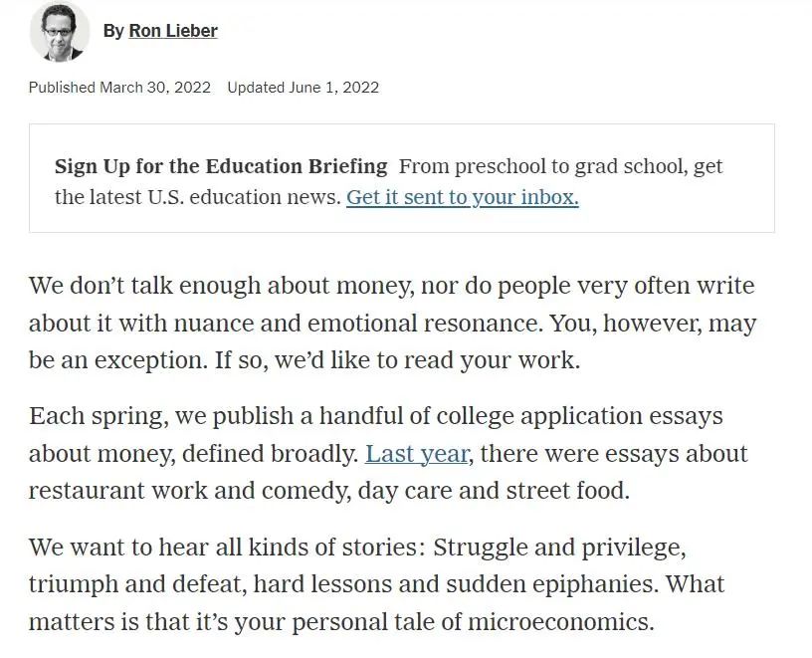Open the Ron Lieber author link
The image size is (812, 658).
[173, 31]
